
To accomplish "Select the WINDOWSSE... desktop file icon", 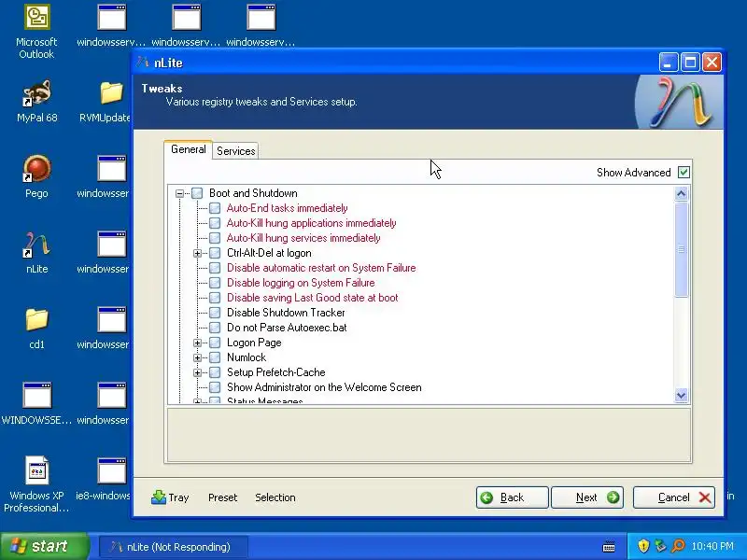I will tap(36, 395).
